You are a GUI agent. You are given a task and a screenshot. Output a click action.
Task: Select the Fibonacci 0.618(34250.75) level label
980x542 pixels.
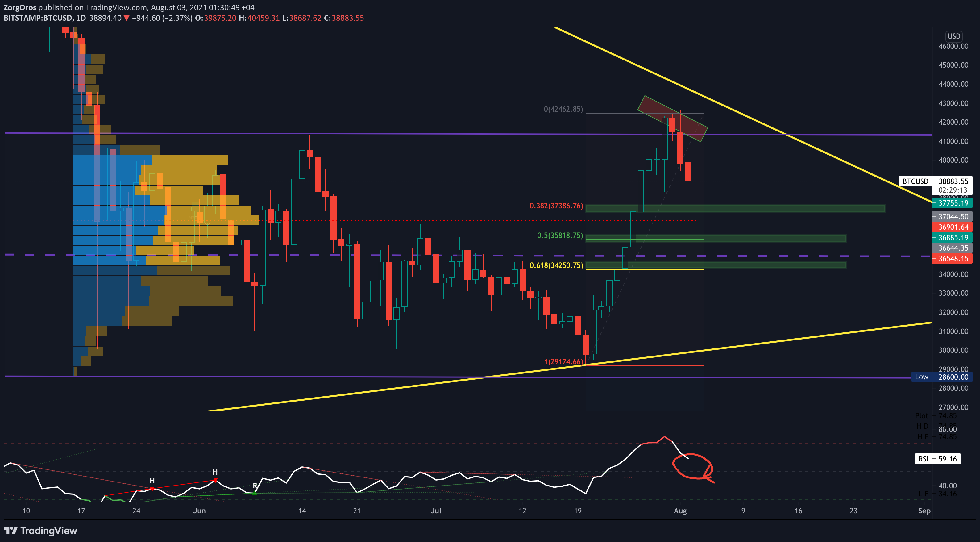556,265
